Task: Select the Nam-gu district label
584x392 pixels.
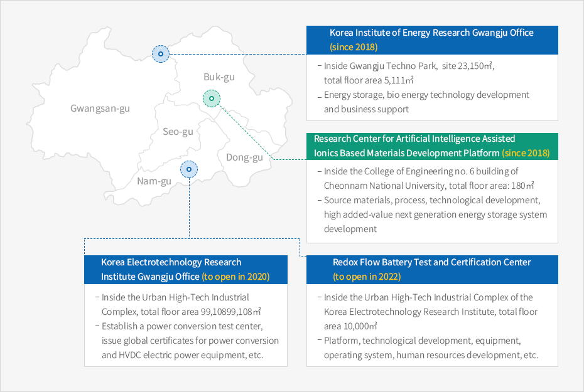Action: 154,181
